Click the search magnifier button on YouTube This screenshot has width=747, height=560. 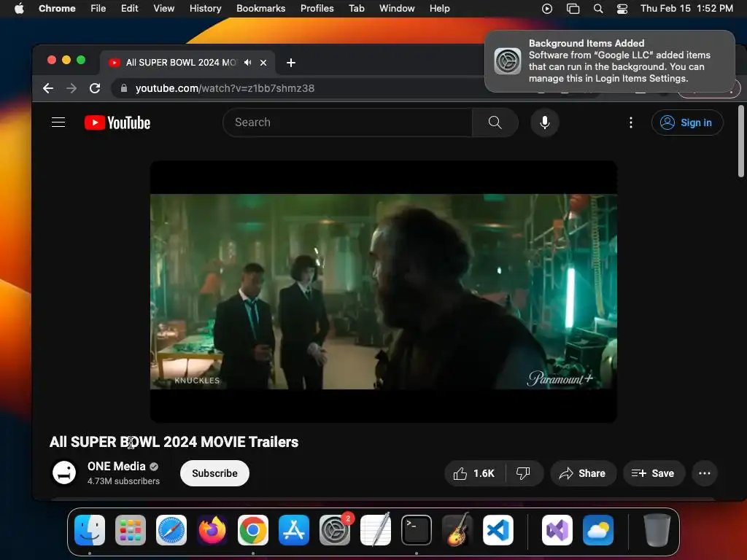click(x=495, y=122)
